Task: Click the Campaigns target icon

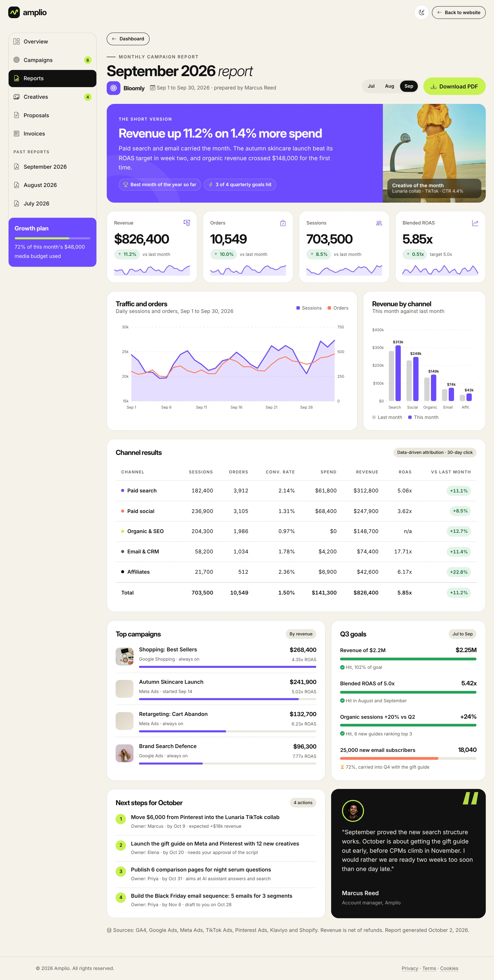Action: click(16, 60)
